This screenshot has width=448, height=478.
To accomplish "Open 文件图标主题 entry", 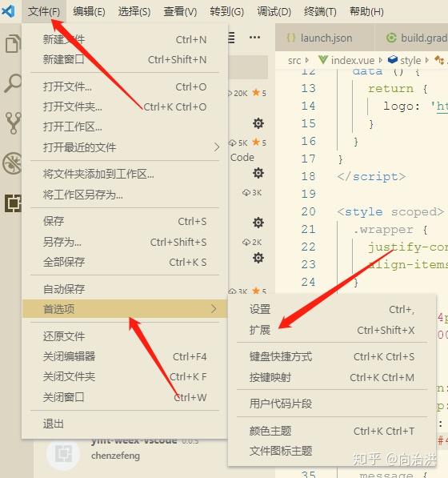I will (x=332, y=451).
